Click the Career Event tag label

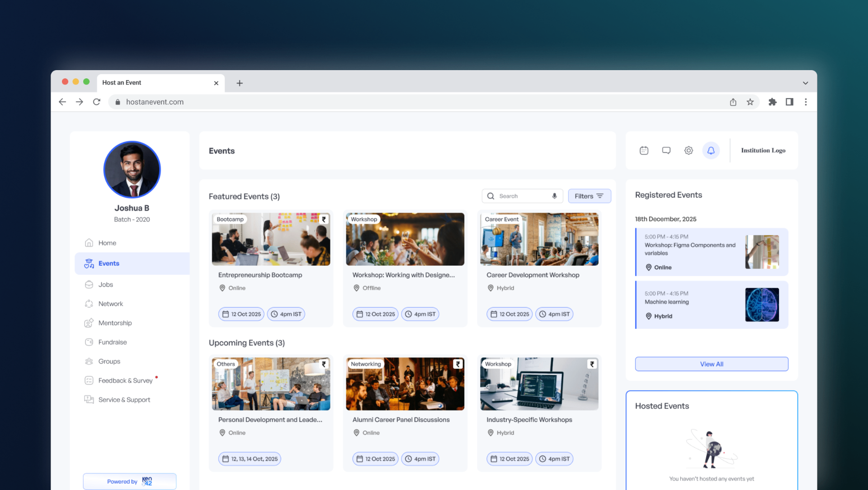(x=501, y=219)
